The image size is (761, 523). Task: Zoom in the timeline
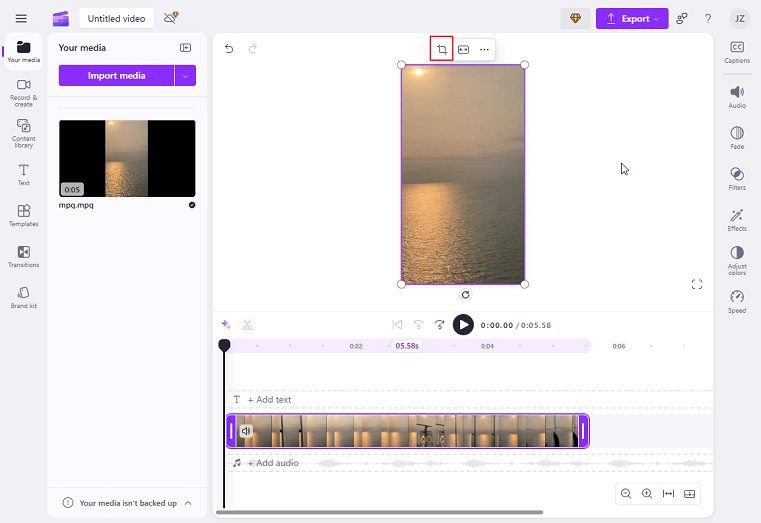tap(647, 494)
